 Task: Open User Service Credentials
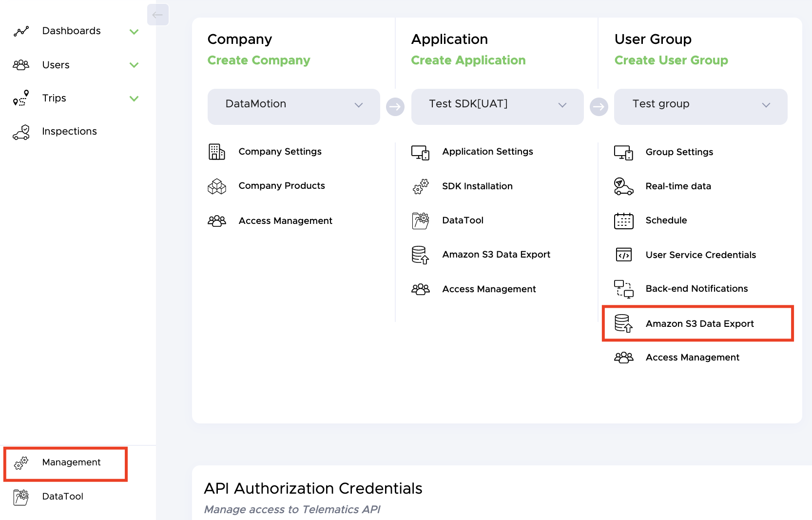[701, 255]
